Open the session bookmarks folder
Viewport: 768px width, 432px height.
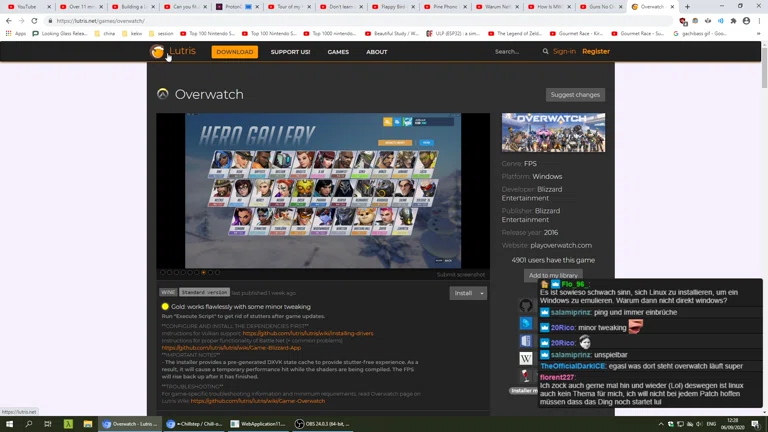[162, 33]
